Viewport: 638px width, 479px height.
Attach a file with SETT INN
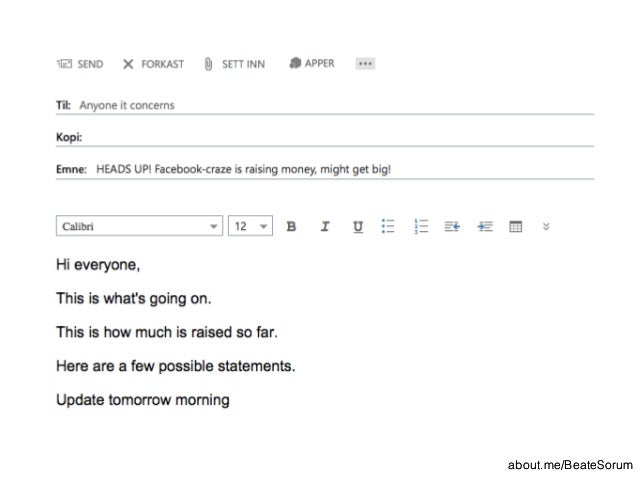tap(234, 64)
